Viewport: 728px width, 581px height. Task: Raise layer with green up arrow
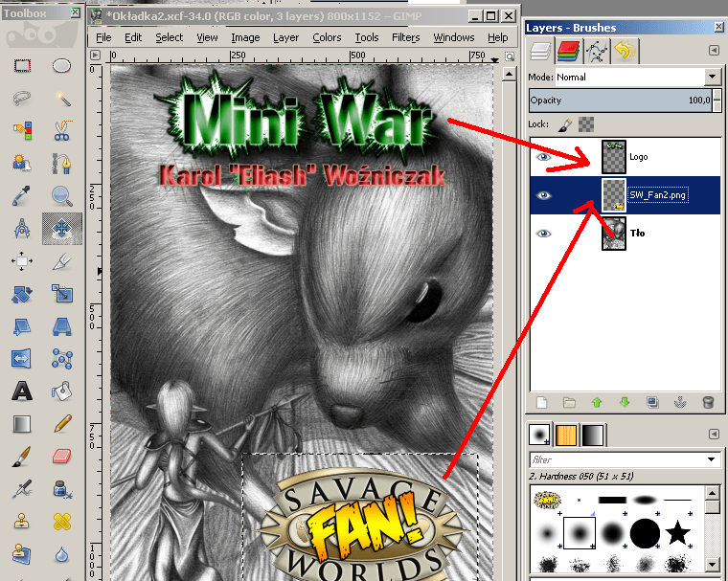596,402
